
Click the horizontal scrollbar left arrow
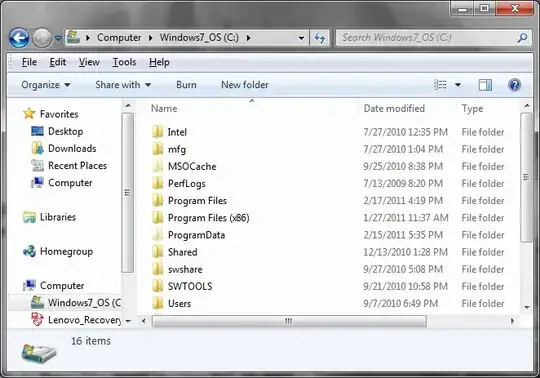[144, 321]
